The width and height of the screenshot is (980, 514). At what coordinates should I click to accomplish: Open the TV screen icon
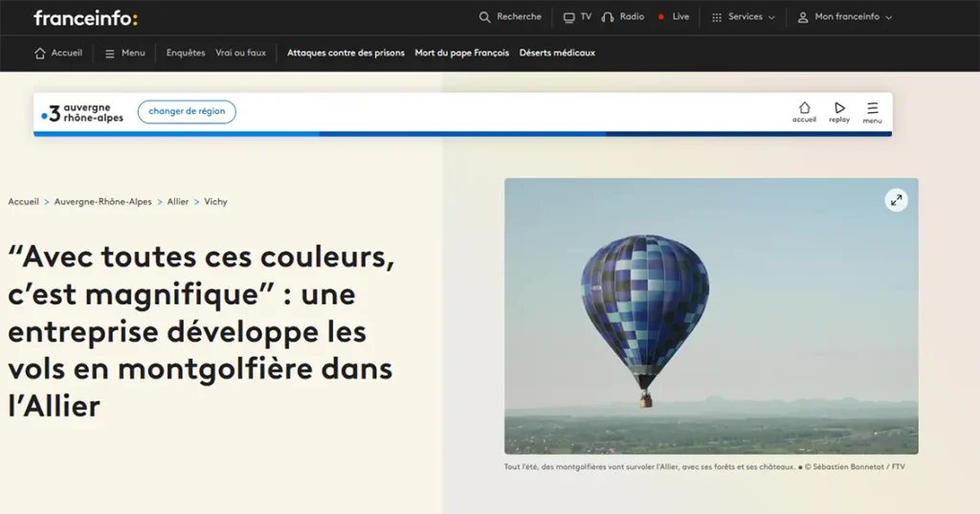click(568, 17)
